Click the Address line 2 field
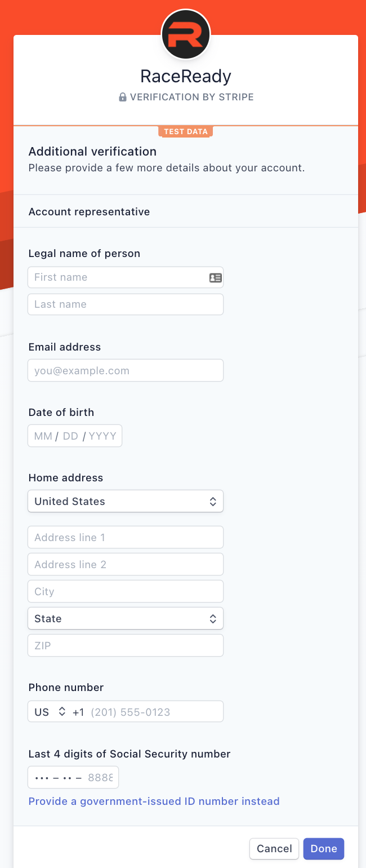Viewport: 366px width, 868px height. (126, 564)
